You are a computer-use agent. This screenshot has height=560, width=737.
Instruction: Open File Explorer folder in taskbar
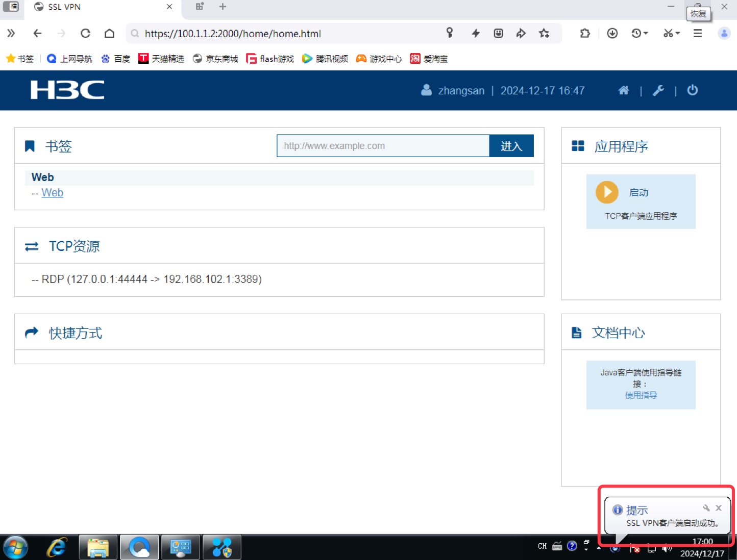98,548
